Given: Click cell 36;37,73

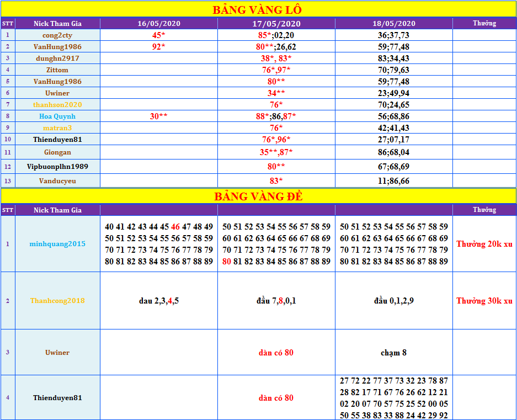Looking at the screenshot, I should (394, 35).
